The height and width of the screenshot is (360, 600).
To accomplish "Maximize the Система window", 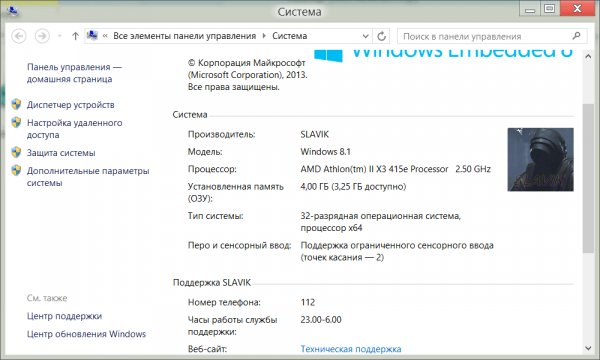I will tap(549, 9).
